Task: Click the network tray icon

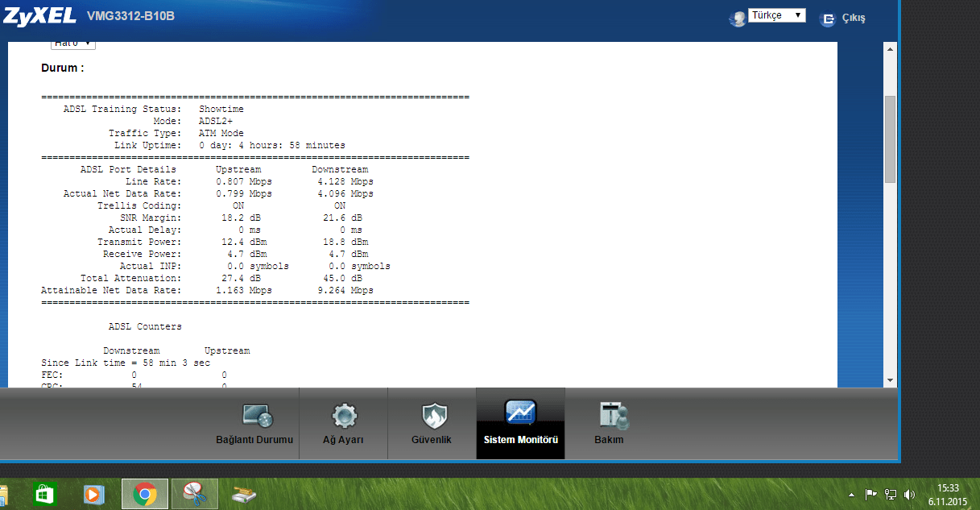Action: point(891,494)
